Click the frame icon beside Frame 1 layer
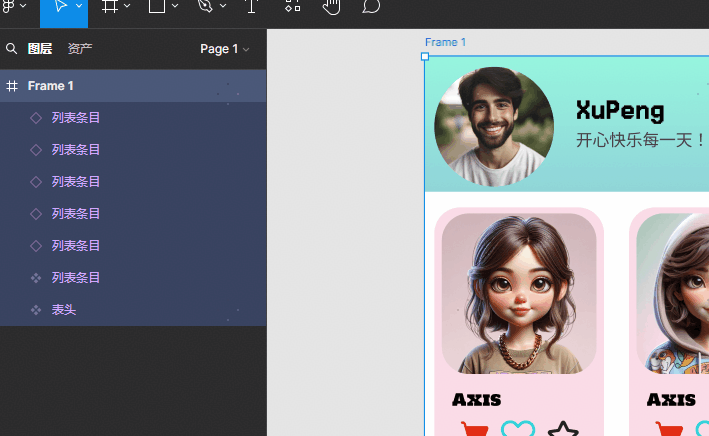 click(x=12, y=86)
